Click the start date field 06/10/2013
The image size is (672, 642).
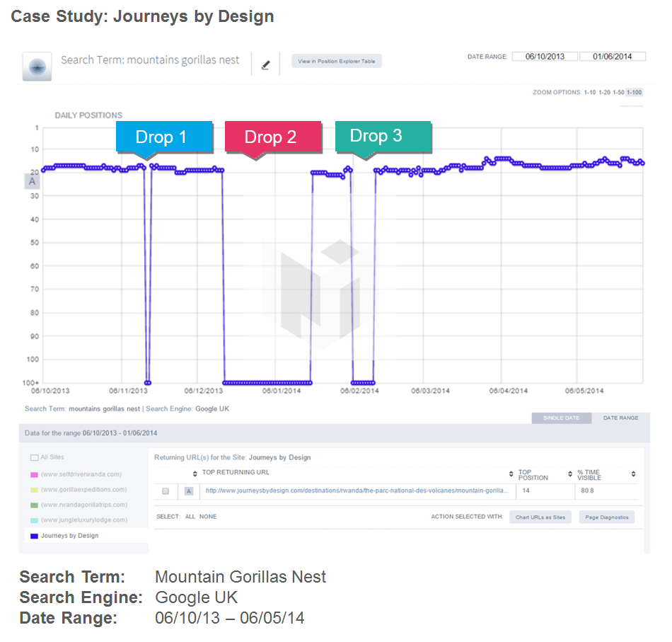coord(545,57)
